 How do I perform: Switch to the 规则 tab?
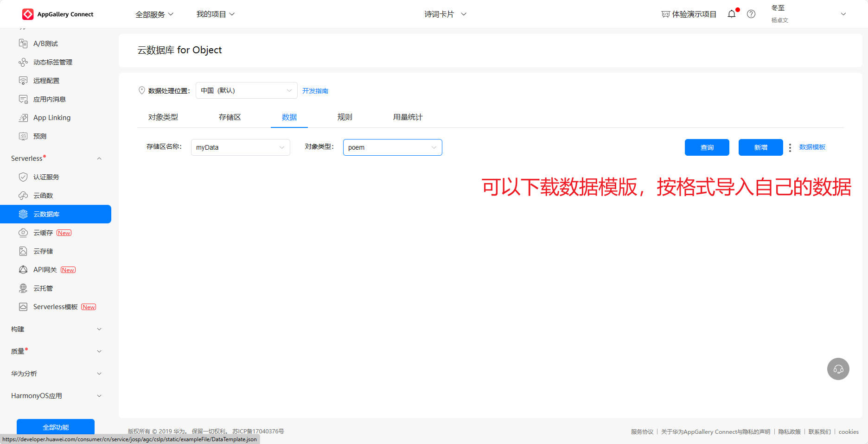(x=345, y=117)
